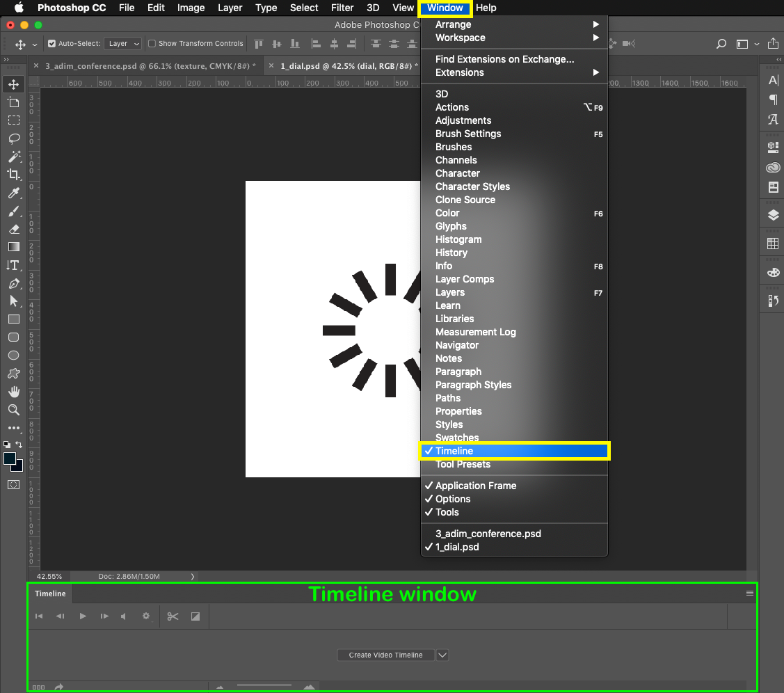
Task: Select the Move tool in the toolbar
Action: click(13, 84)
